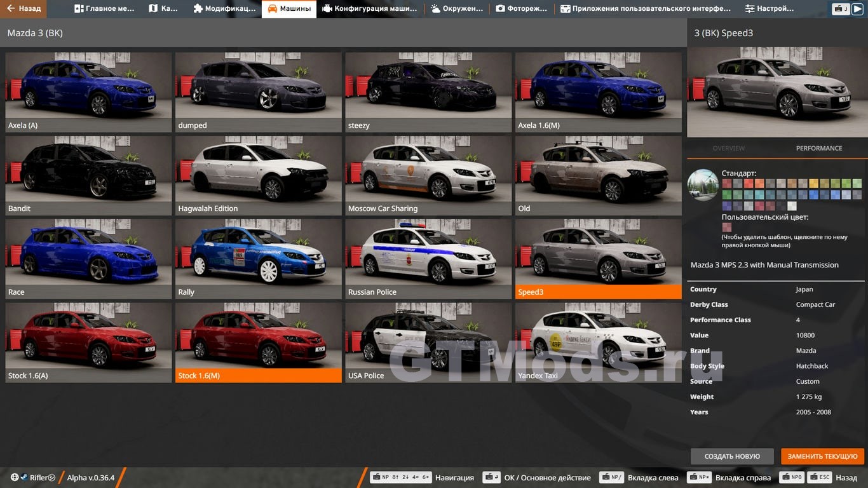The height and width of the screenshot is (488, 868).
Task: Click the Performance Class value 4
Action: tap(798, 320)
